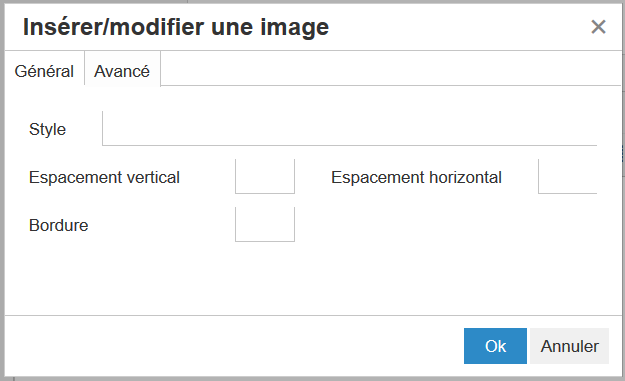
Task: Click the empty tab strip right of Avancé
Action: click(x=391, y=68)
